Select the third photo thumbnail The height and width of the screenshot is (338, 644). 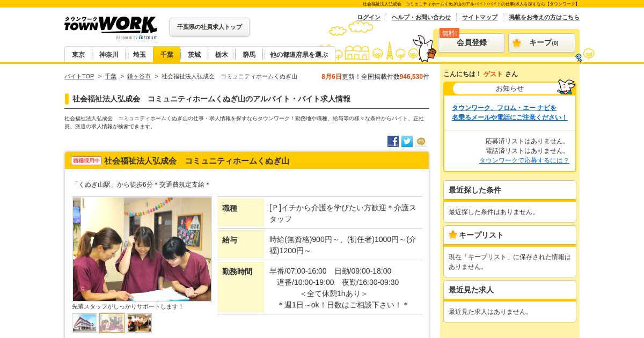(x=140, y=323)
